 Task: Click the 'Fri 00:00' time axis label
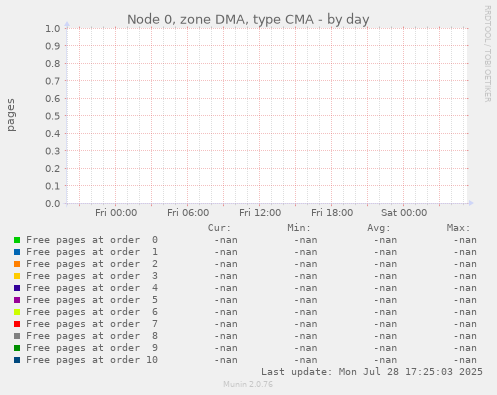pos(116,213)
